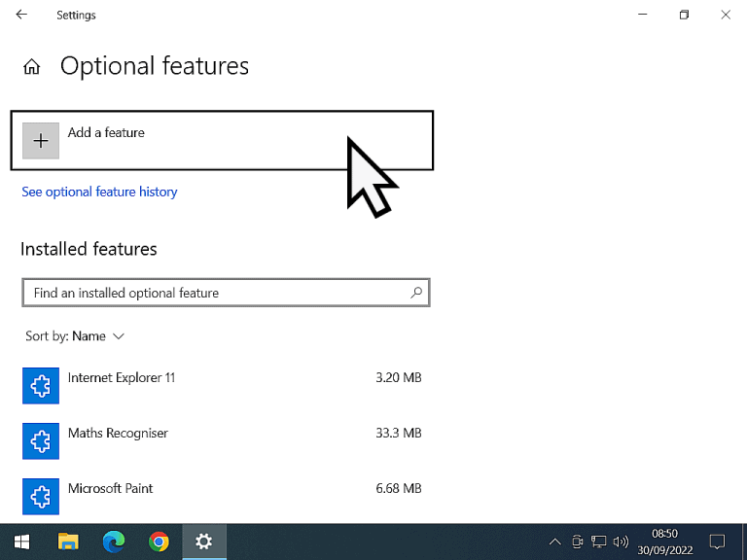
Task: Click the magnifier icon in the search box
Action: [416, 293]
